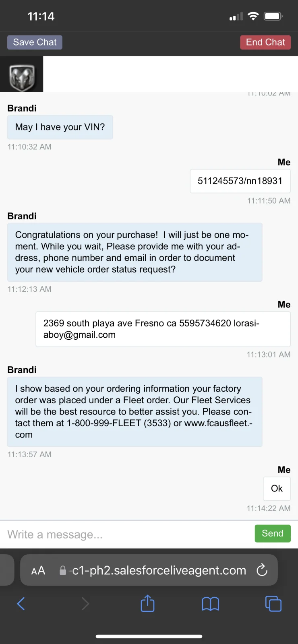The image size is (298, 644).
Task: Tap Brandi's Fleet order message
Action: (x=135, y=411)
